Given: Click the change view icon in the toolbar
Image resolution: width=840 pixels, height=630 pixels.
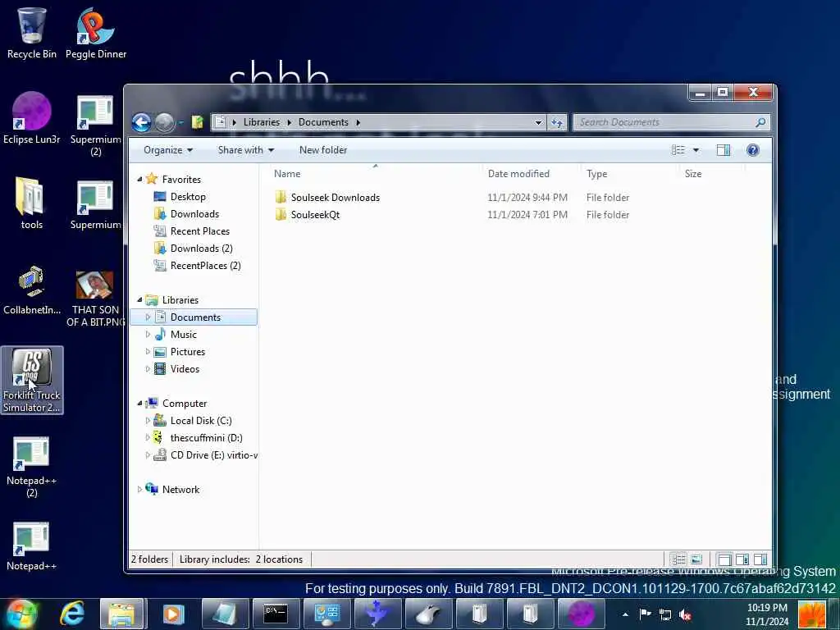Looking at the screenshot, I should click(678, 150).
